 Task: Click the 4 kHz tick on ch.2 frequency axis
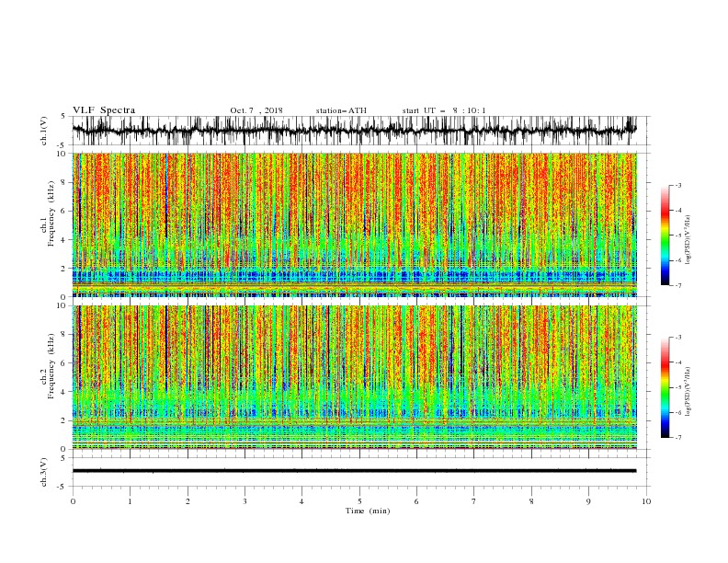pos(65,392)
